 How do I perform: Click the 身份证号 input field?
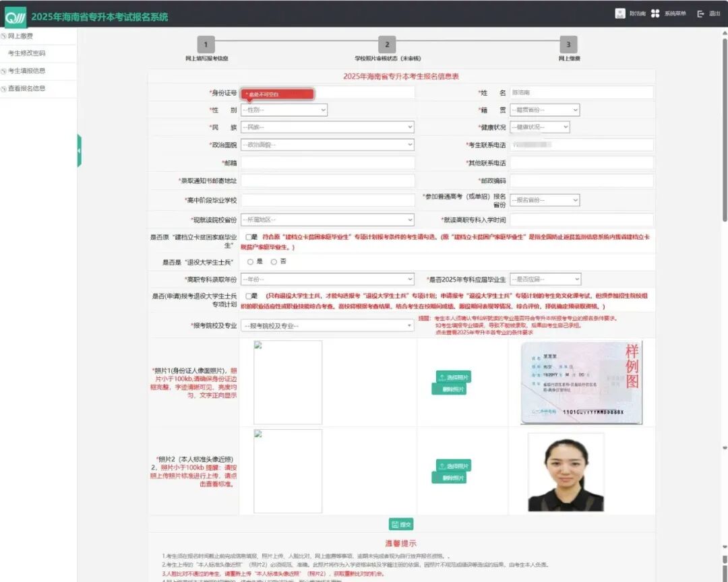click(328, 93)
